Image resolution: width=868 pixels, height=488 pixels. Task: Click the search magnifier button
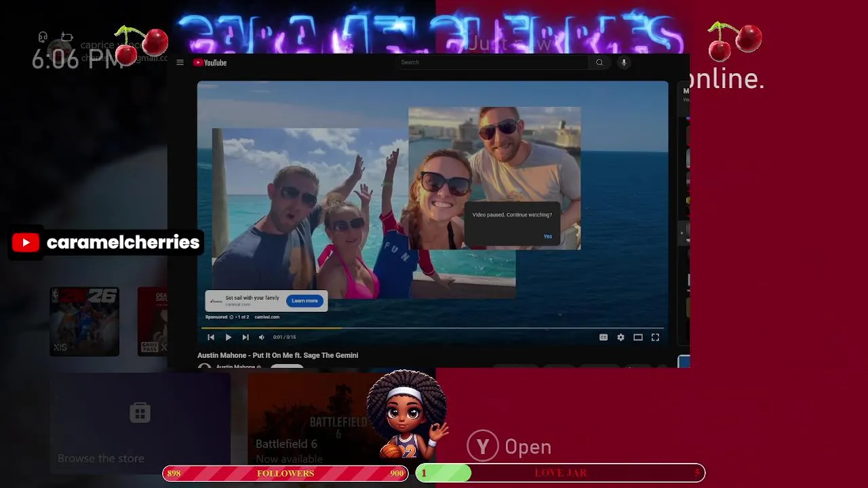[x=599, y=62]
